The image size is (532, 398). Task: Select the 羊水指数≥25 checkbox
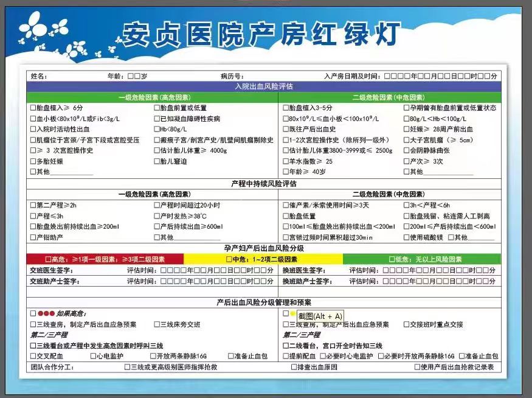coord(286,161)
